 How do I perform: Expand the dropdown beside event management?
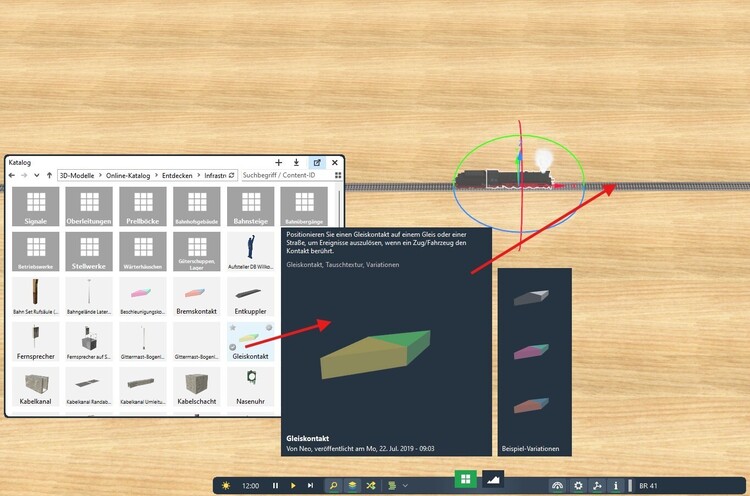(405, 485)
